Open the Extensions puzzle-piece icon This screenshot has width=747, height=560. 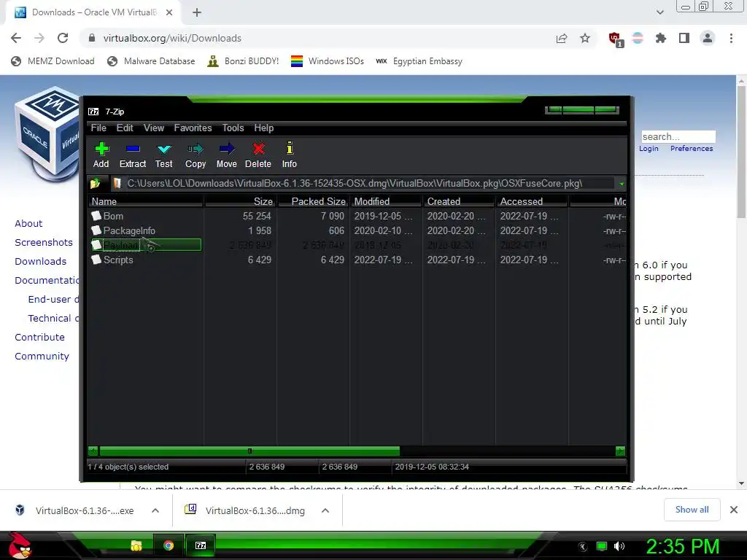(x=661, y=38)
